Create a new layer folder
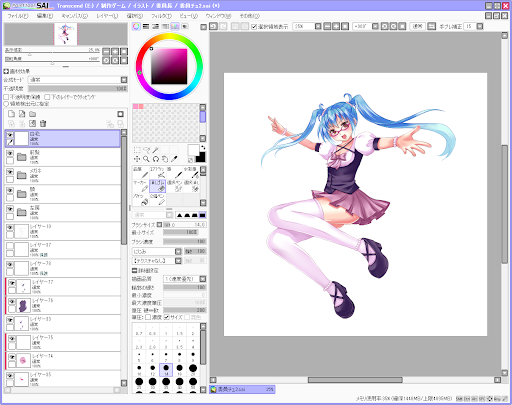512x405 pixels. (x=32, y=114)
